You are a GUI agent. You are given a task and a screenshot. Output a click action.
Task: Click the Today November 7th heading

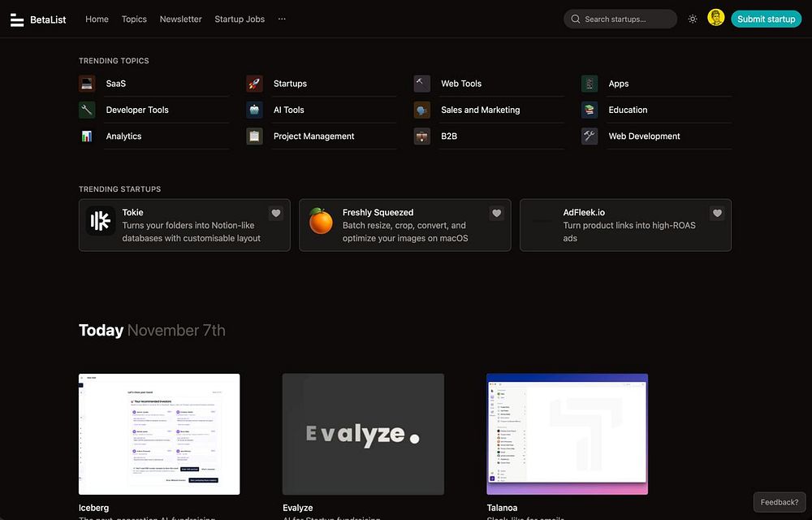152,330
